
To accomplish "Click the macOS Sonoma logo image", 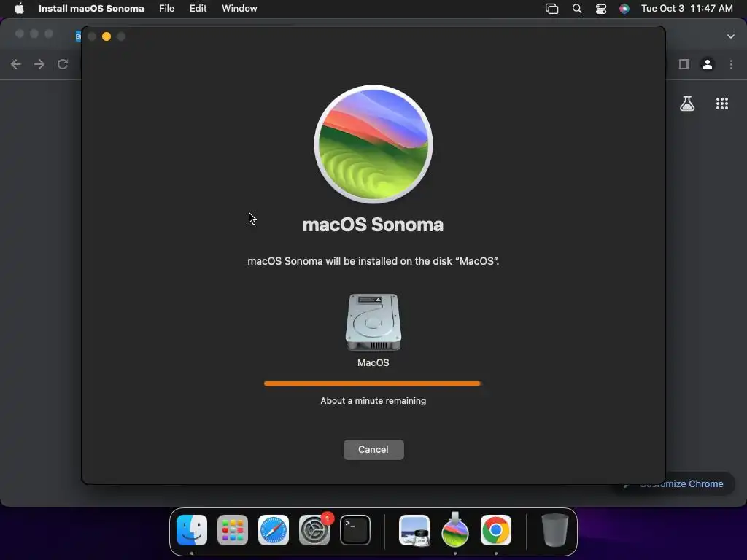I will pyautogui.click(x=373, y=144).
